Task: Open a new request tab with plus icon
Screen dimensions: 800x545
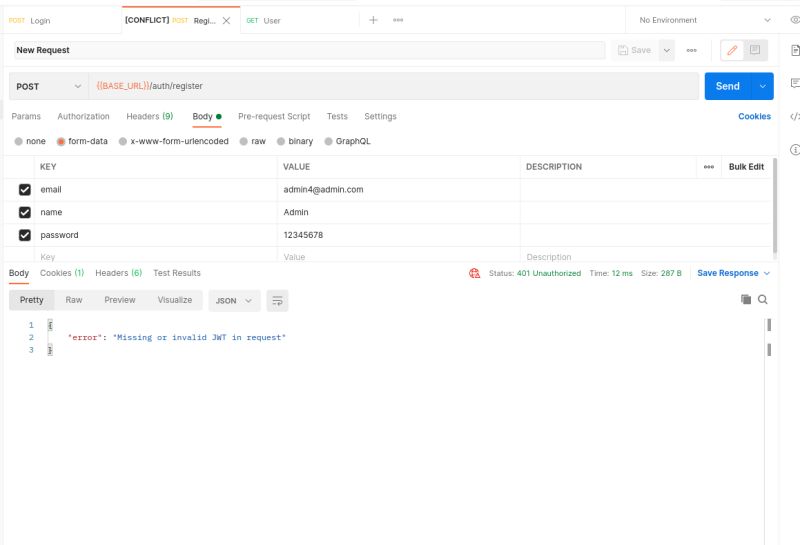Action: (373, 20)
